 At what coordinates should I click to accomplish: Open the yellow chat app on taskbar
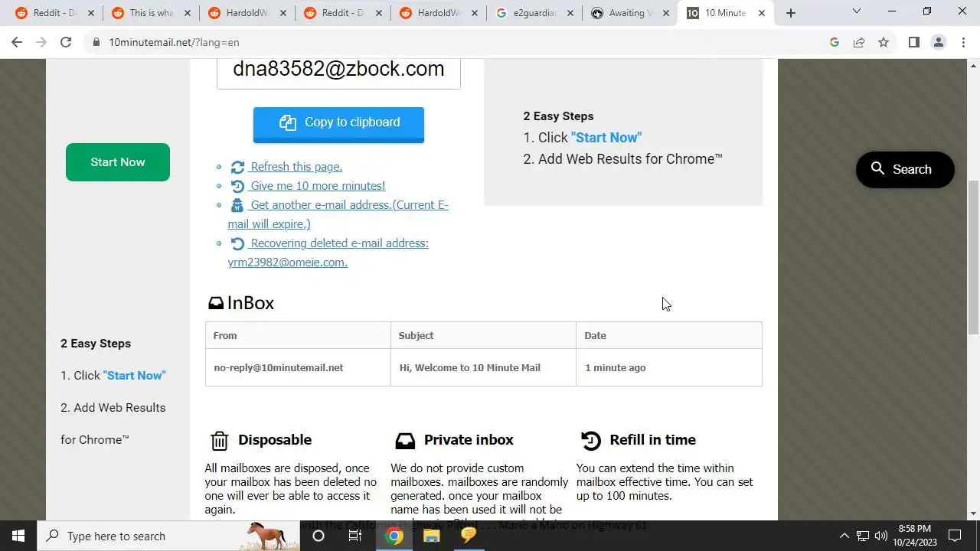click(469, 536)
